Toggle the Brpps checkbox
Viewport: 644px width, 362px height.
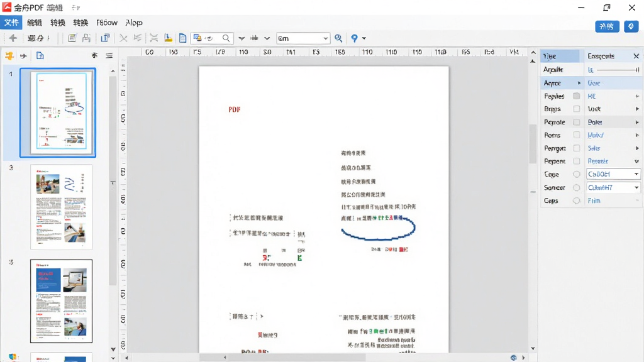pos(577,109)
